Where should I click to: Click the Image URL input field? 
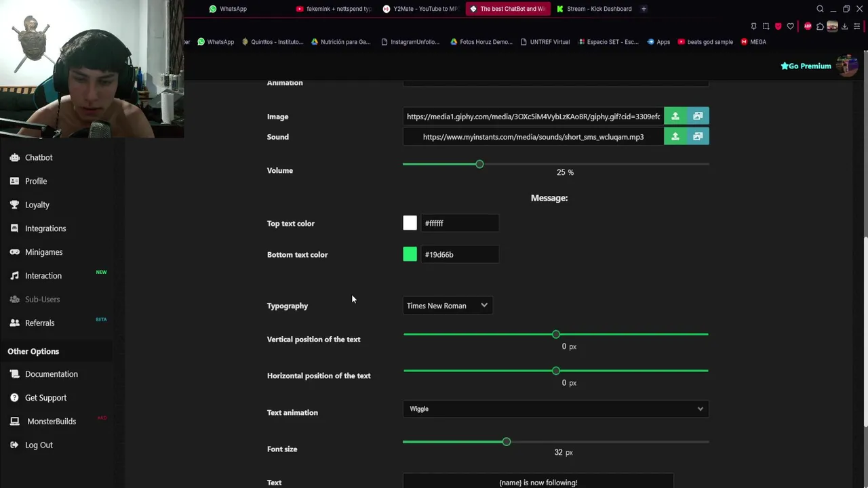coord(533,117)
